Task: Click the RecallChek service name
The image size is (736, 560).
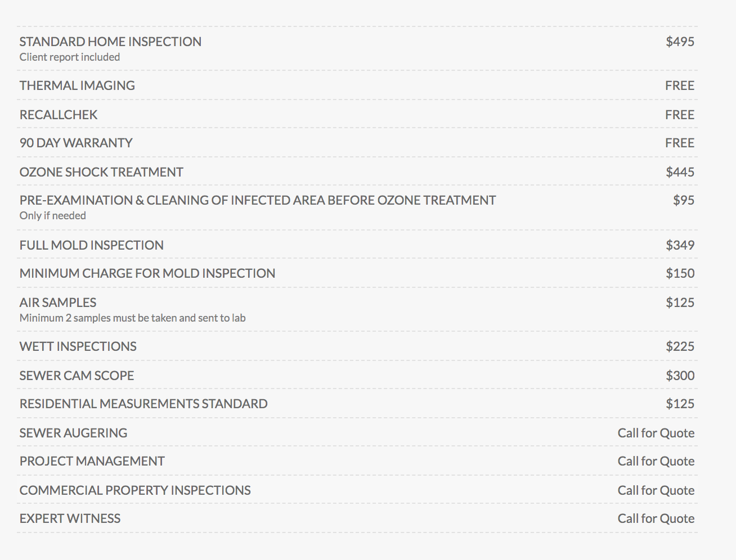Action: click(x=59, y=115)
